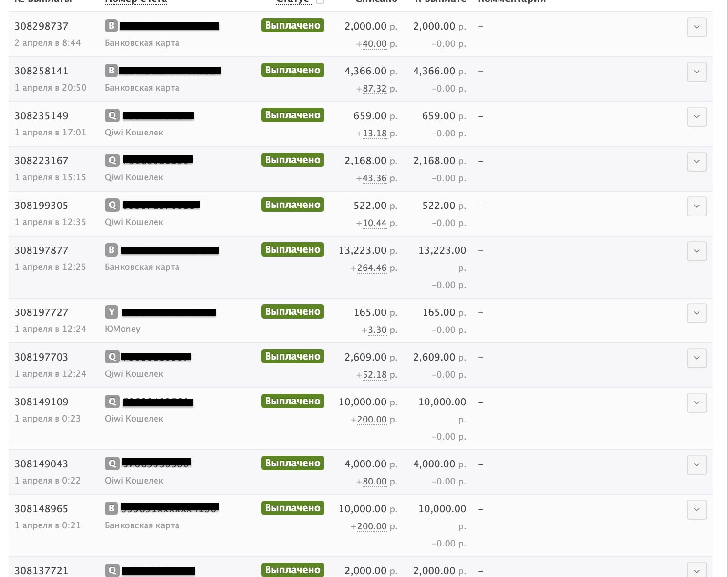728x577 pixels.
Task: Click the bank card icon for payout 308298737
Action: pyautogui.click(x=111, y=26)
